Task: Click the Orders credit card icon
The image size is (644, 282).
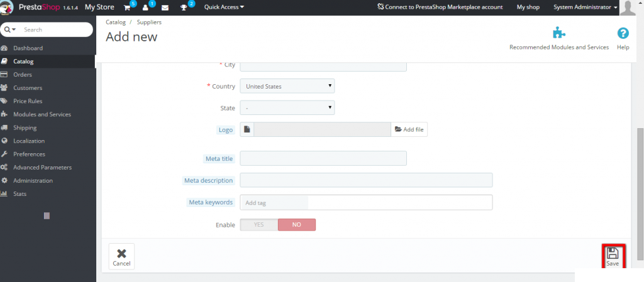Action: pyautogui.click(x=4, y=75)
